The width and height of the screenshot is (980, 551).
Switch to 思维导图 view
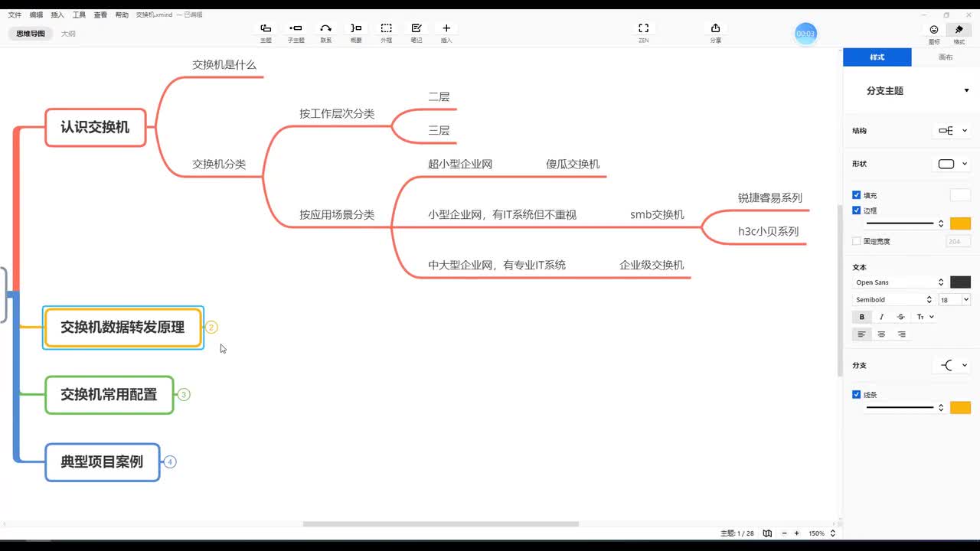31,34
